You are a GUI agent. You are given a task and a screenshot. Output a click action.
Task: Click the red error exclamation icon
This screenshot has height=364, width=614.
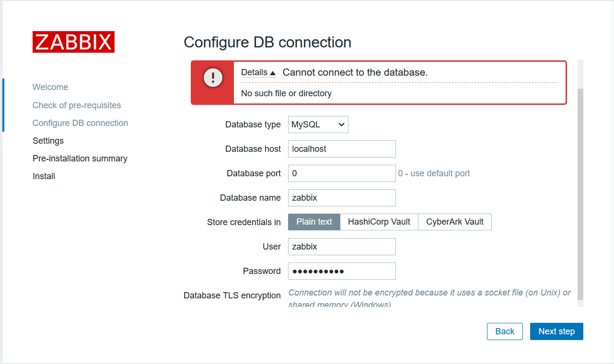tap(212, 78)
